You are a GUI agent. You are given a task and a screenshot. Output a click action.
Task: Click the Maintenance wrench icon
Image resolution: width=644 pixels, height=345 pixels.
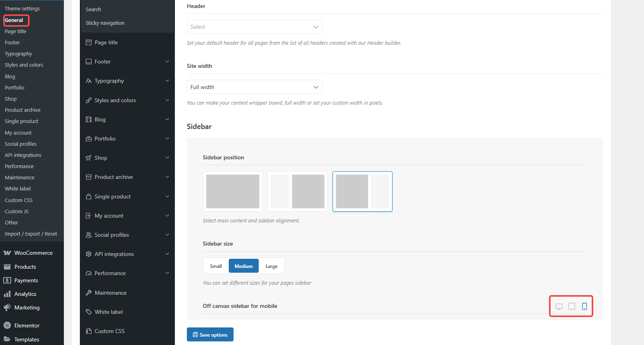click(x=89, y=293)
